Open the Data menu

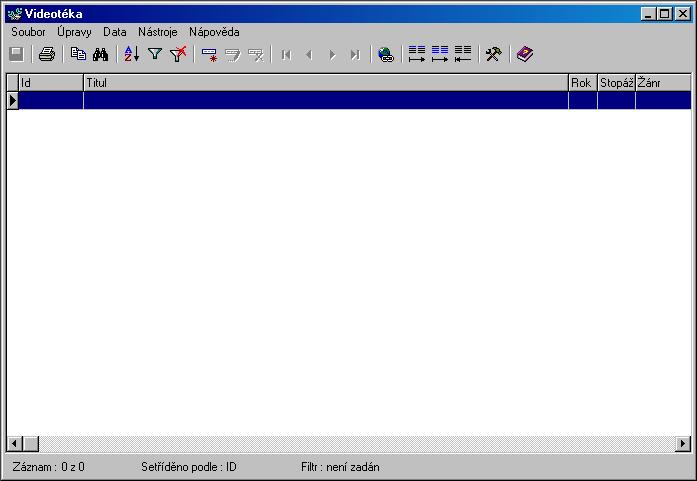(x=115, y=32)
